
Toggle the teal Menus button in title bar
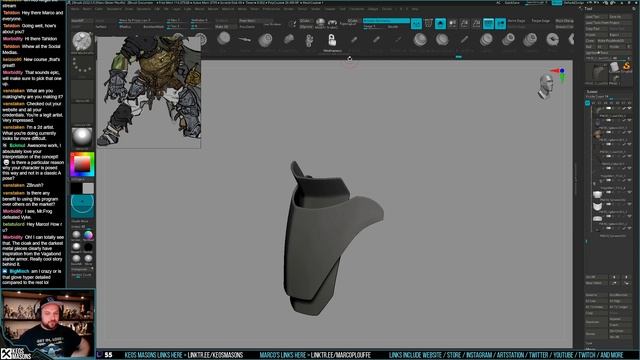point(557,3)
